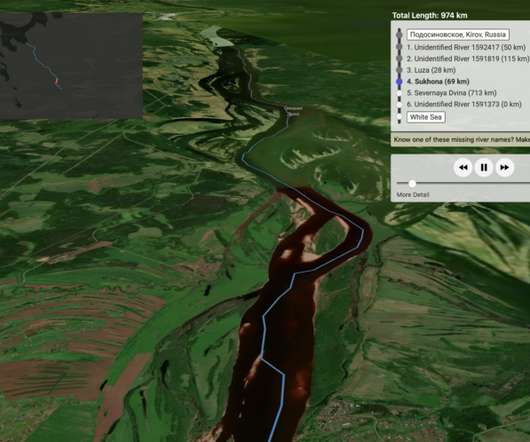Click the grey marker beside Luza
Image resolution: width=530 pixels, height=442 pixels.
399,70
